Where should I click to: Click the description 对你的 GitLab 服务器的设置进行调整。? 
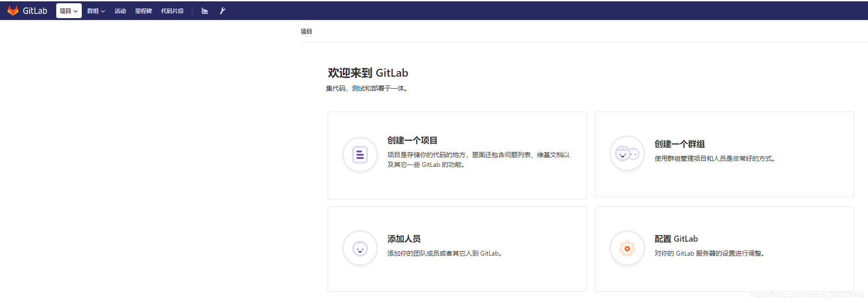pyautogui.click(x=710, y=253)
